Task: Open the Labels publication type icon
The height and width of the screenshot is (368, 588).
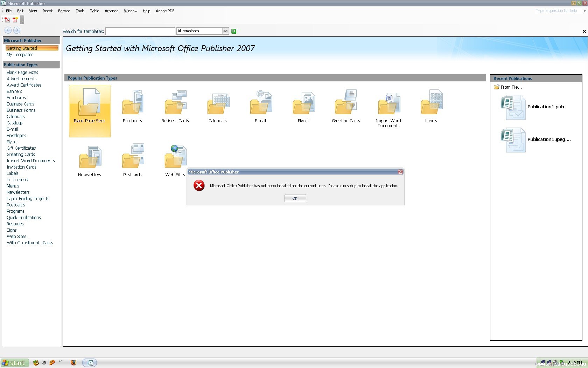Action: (431, 102)
